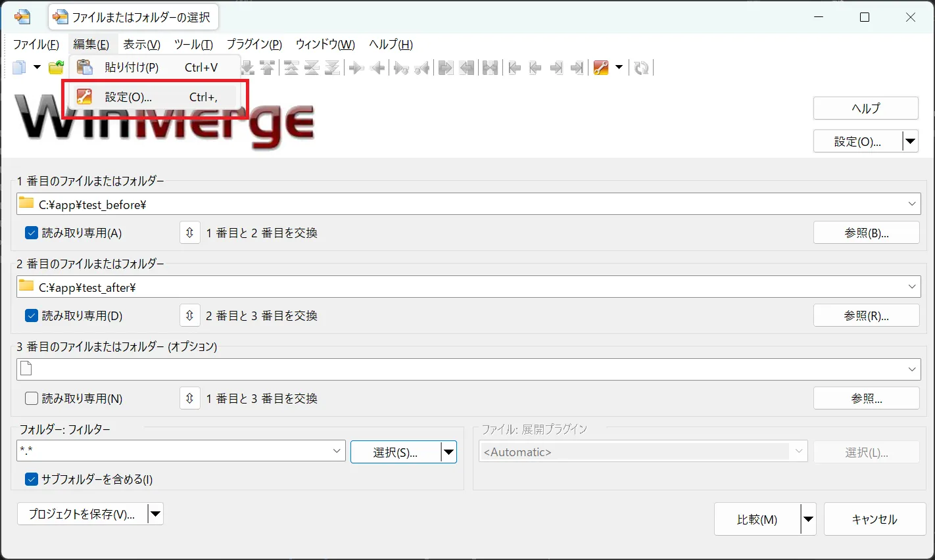This screenshot has width=935, height=560.
Task: Click the 比較(M) compare button
Action: 757,519
